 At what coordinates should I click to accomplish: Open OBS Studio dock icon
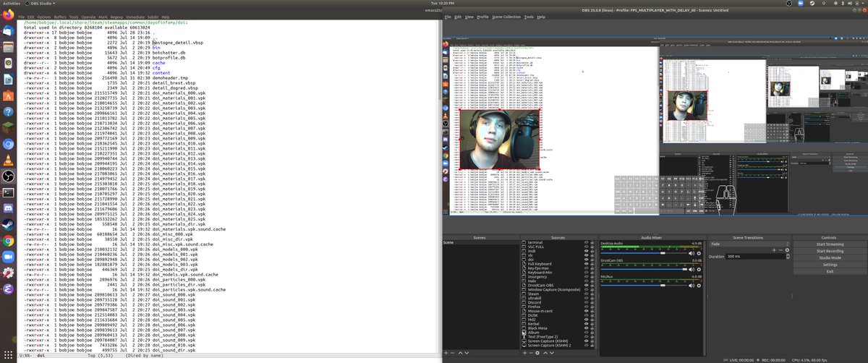click(x=8, y=176)
